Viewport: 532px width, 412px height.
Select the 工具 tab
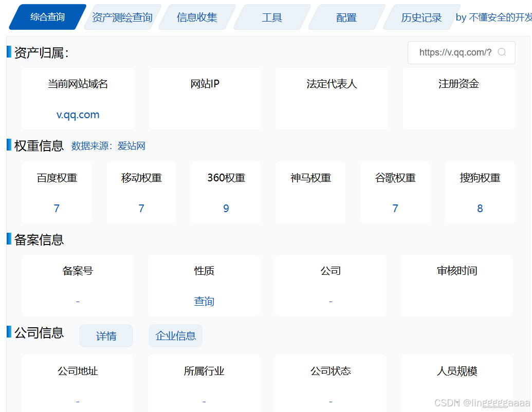click(272, 17)
